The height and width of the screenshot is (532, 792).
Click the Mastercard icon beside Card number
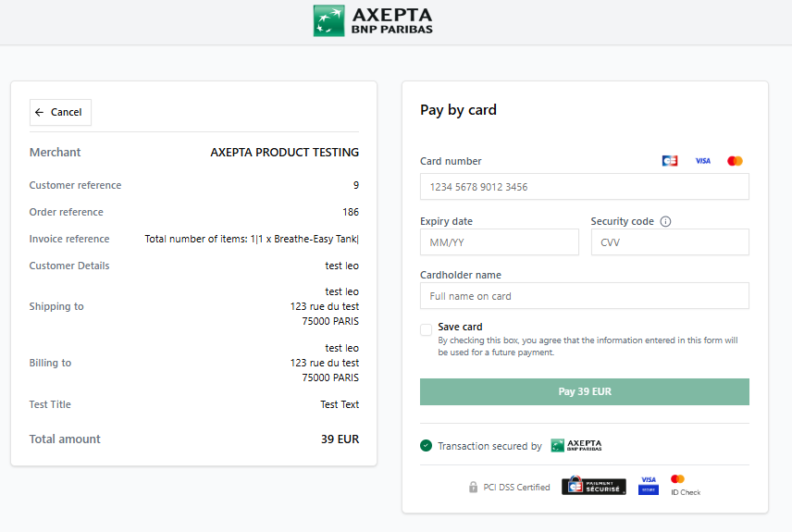click(x=735, y=161)
